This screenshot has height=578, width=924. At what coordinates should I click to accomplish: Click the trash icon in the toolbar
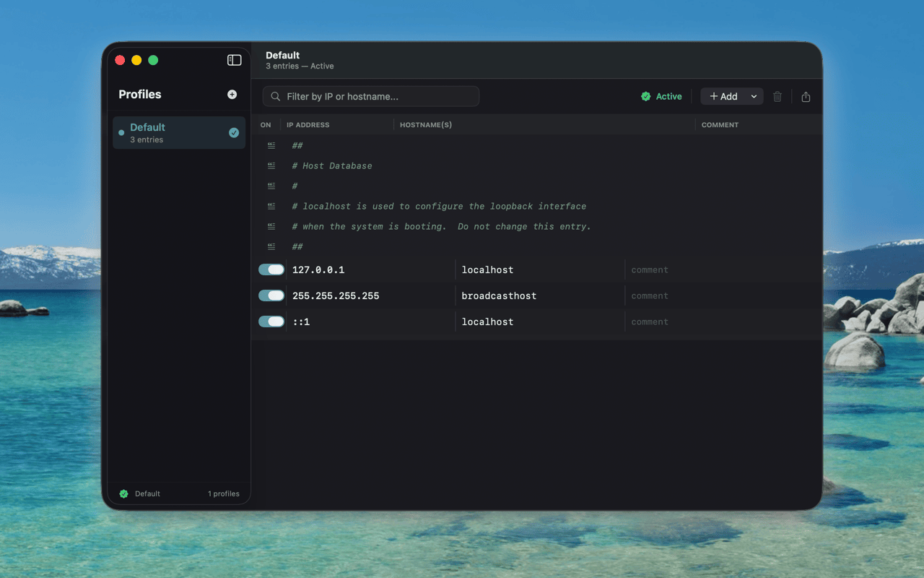[x=777, y=96]
